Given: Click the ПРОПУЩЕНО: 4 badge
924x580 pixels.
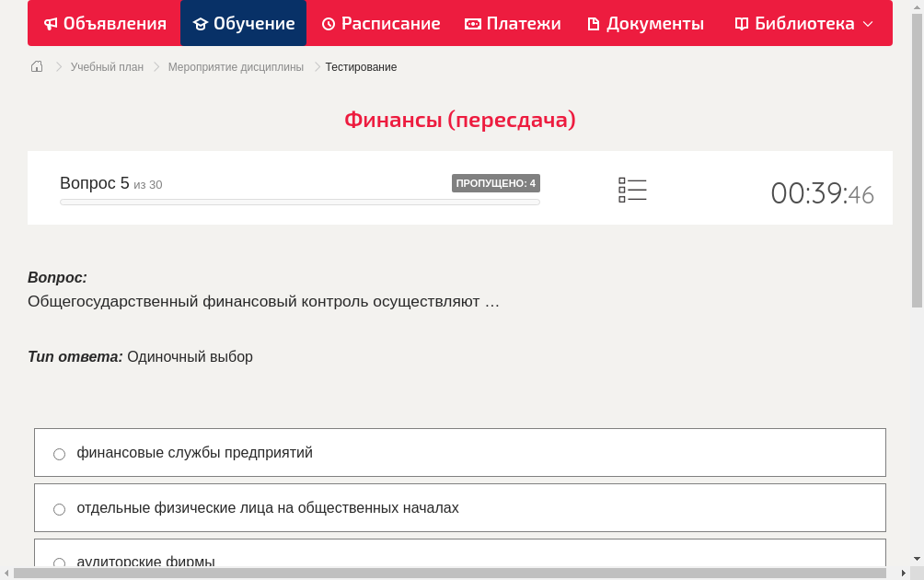Looking at the screenshot, I should (495, 183).
